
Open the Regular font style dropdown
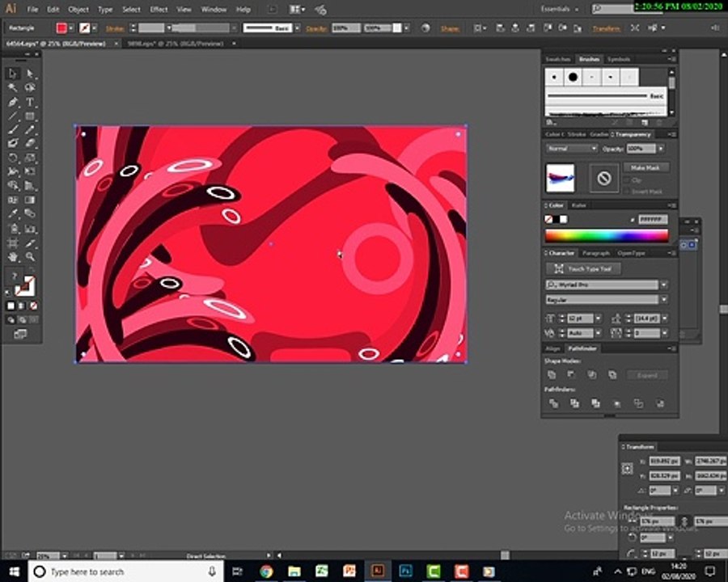(664, 300)
